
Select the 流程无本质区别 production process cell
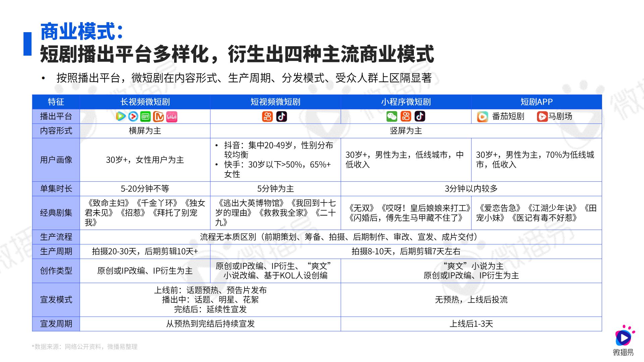[341, 237]
